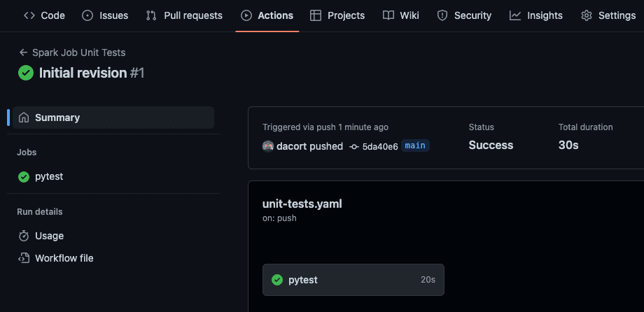Click the Summary home icon
The image size is (644, 312).
coord(24,118)
